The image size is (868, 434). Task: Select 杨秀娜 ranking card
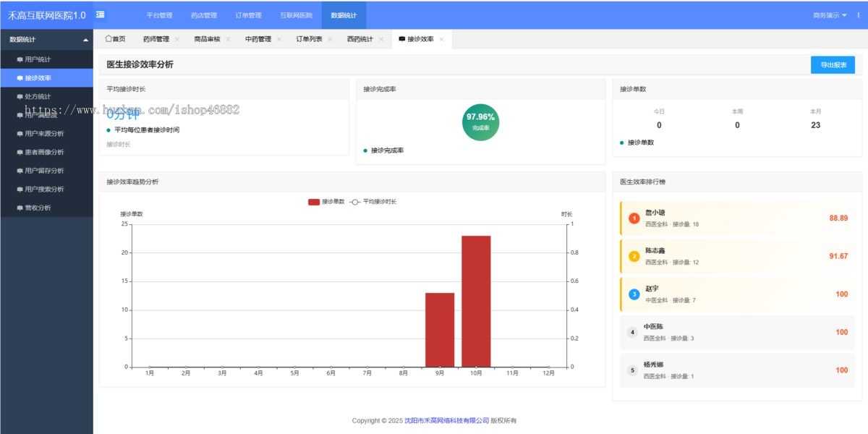[x=737, y=370]
